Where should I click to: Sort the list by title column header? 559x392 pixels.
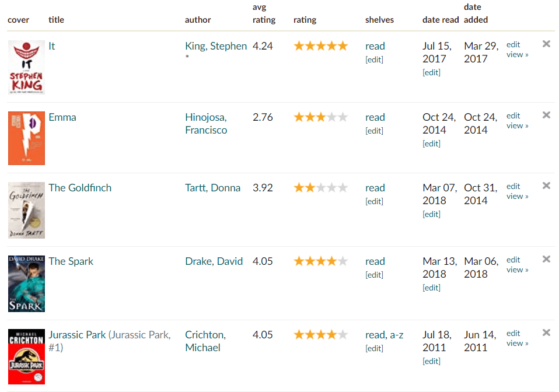pos(56,20)
